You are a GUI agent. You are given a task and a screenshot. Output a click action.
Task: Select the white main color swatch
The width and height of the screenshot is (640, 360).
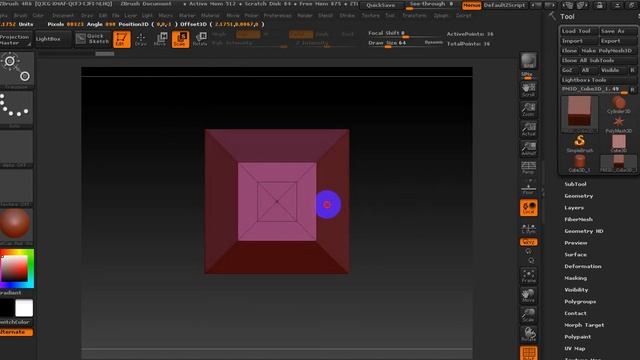[x=24, y=308]
